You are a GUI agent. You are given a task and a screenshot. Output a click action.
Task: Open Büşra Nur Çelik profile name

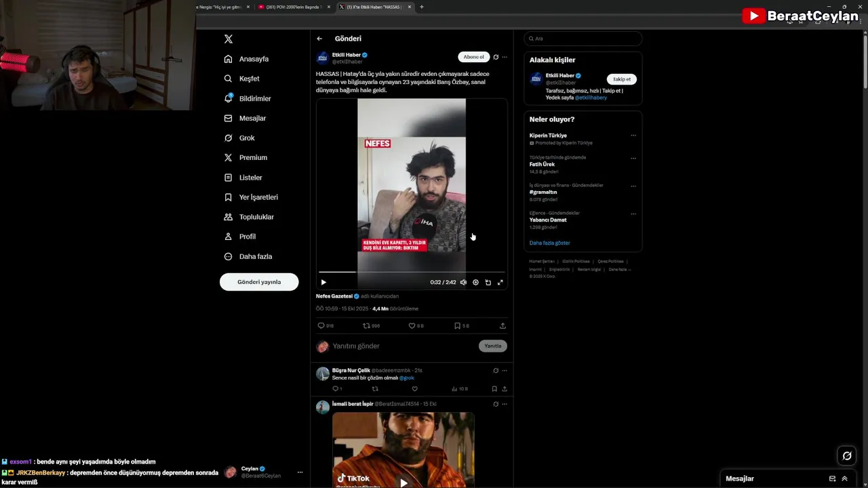click(351, 371)
